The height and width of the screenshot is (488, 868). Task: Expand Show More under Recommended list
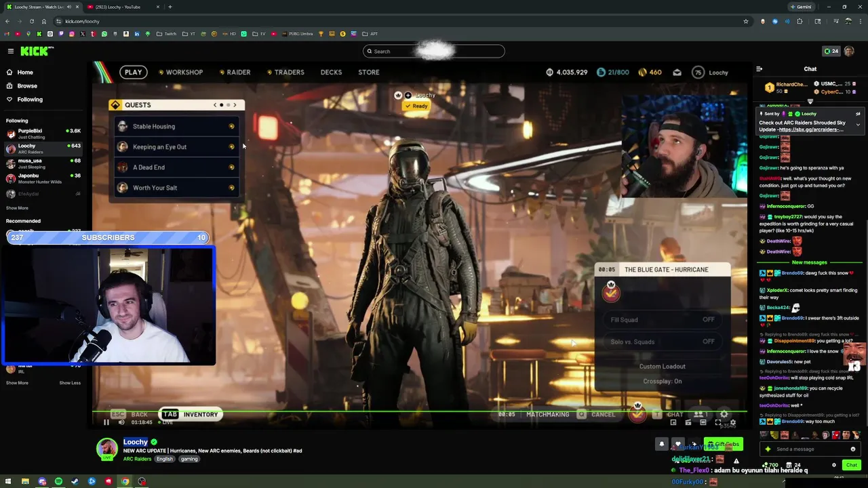[x=17, y=383]
